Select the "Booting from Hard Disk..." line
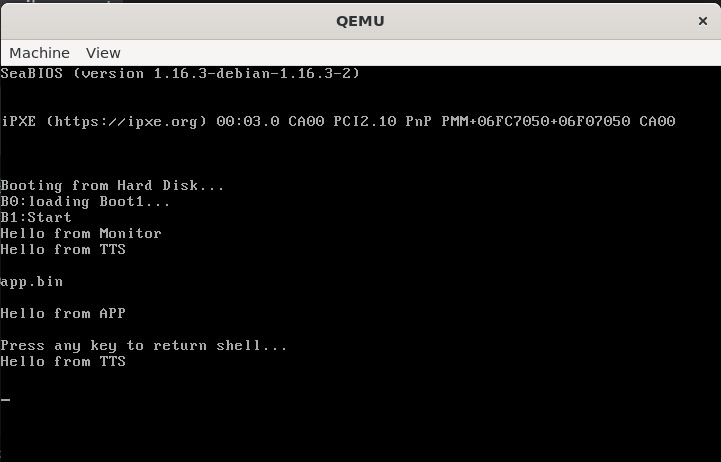 pyautogui.click(x=112, y=186)
